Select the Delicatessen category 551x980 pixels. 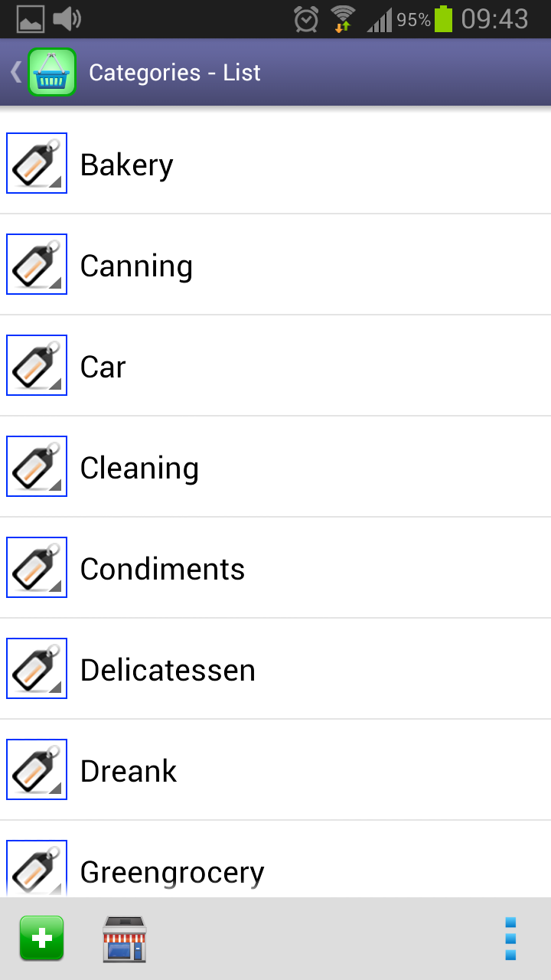click(306, 670)
